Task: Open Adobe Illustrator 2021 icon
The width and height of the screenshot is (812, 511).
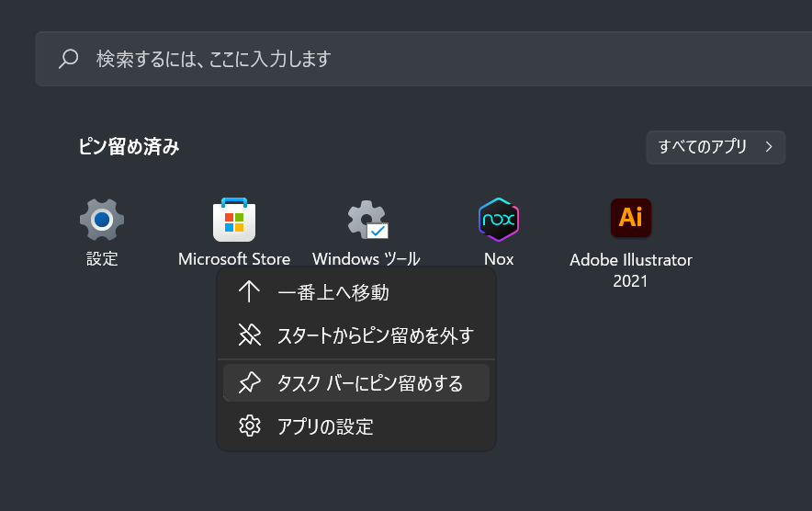Action: (x=631, y=218)
